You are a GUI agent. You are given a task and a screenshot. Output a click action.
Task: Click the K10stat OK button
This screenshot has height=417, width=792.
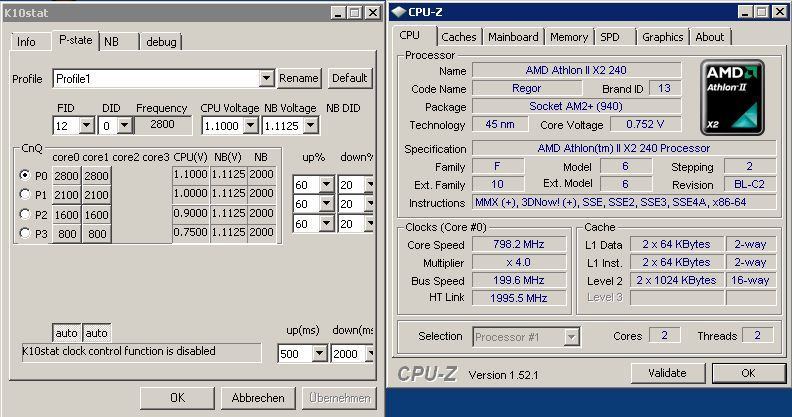pos(177,398)
